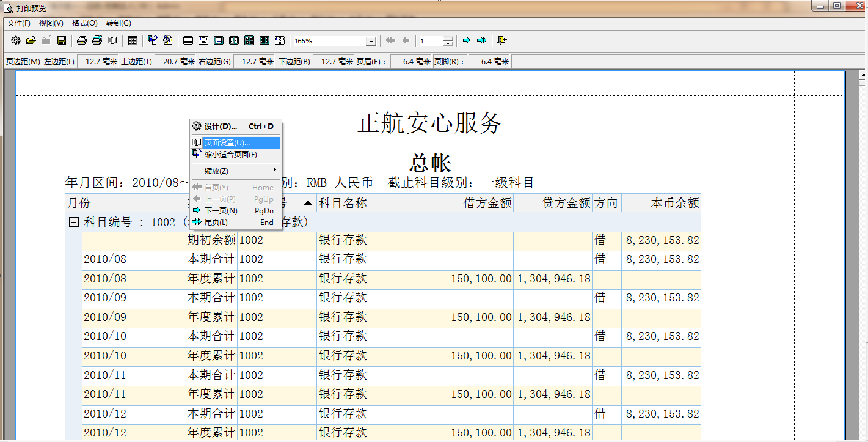868x442 pixels.
Task: Select the whole page view icon
Action: (219, 41)
